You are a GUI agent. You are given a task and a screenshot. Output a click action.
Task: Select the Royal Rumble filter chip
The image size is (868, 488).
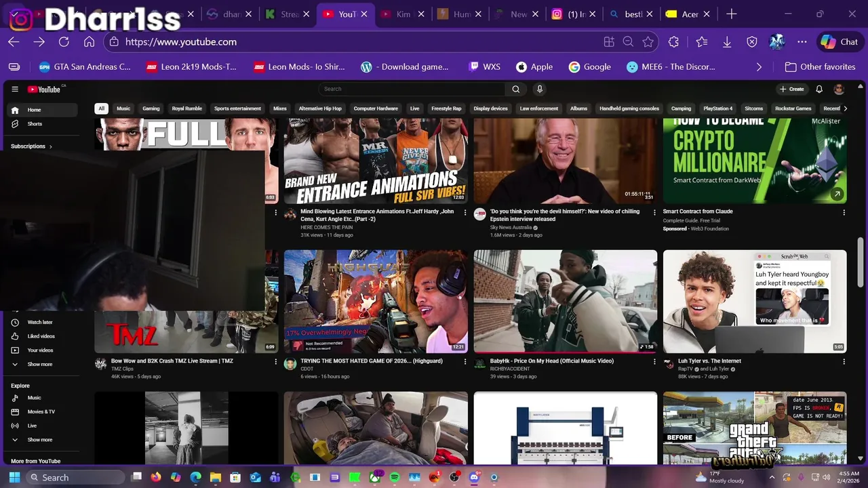pyautogui.click(x=187, y=108)
